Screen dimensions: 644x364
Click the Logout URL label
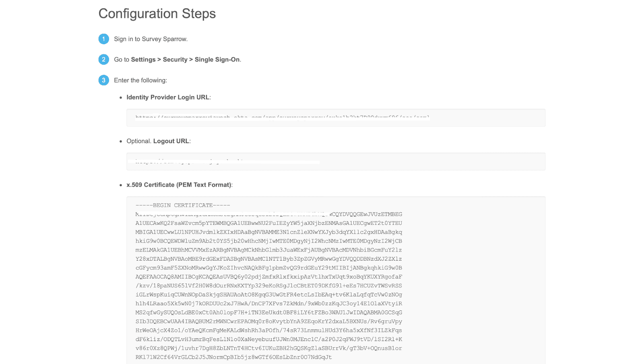(x=171, y=141)
